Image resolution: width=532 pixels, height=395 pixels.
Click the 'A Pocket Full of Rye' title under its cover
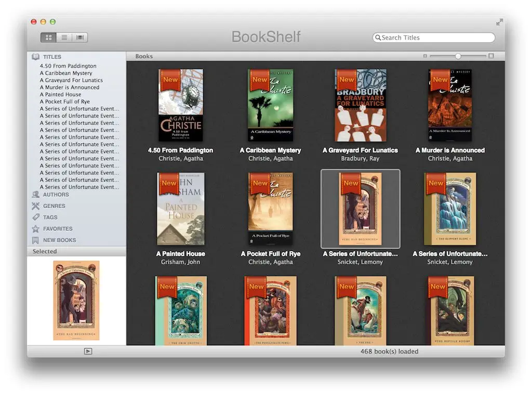tap(270, 254)
